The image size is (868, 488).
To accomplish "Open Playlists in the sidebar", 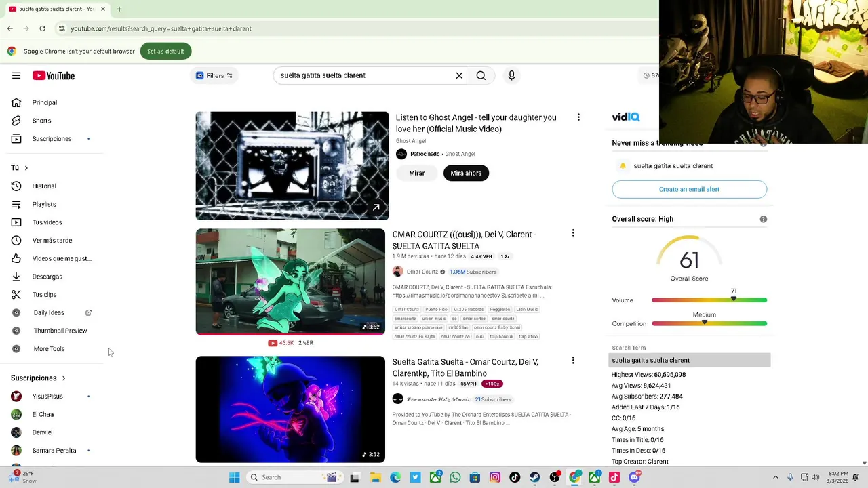I will point(44,204).
